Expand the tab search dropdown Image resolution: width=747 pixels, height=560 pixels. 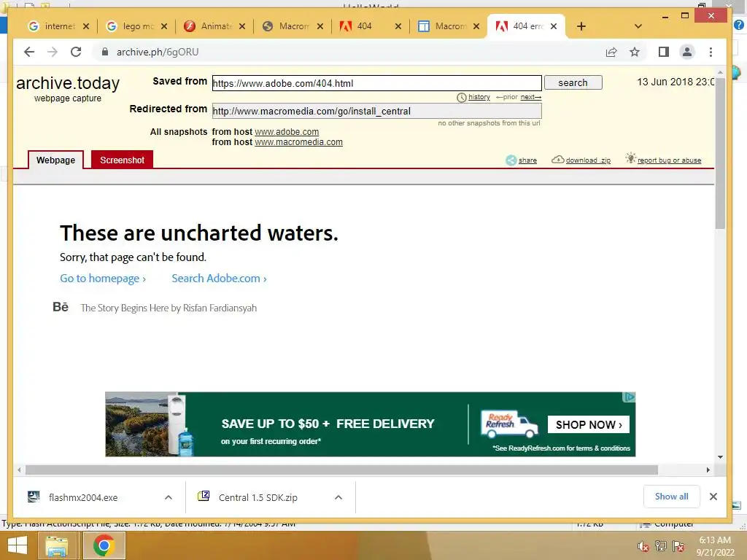638,26
